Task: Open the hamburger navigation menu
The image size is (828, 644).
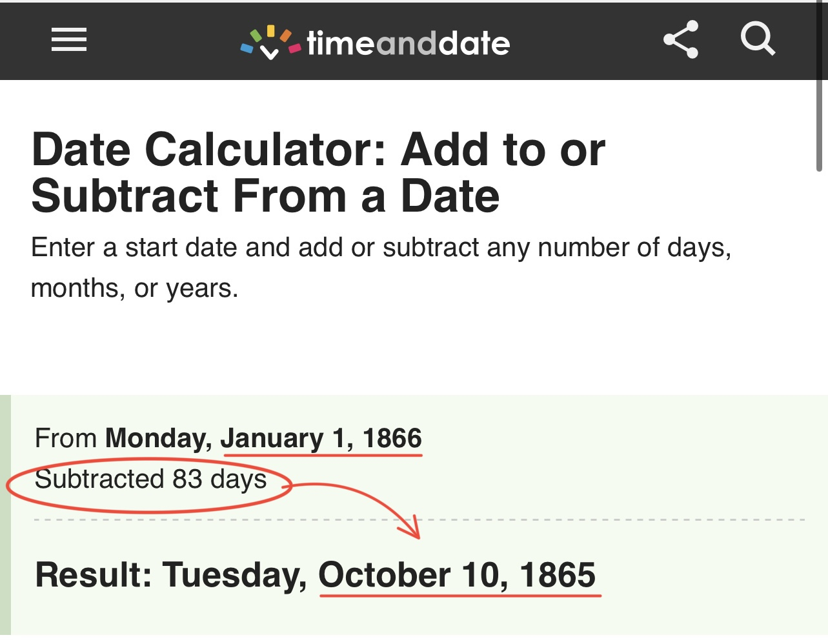Action: click(x=69, y=40)
